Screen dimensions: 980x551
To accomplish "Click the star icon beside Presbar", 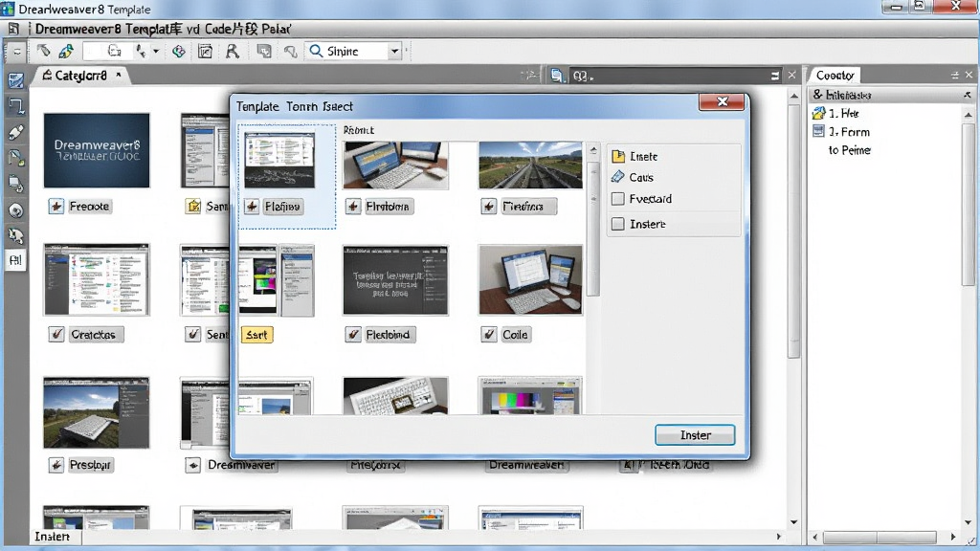I will [x=56, y=465].
